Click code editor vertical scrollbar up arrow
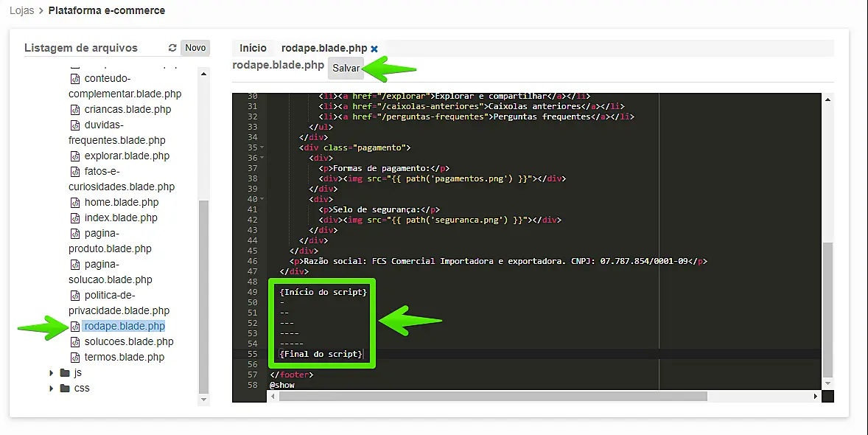Viewport: 868px width, 435px height. pos(827,100)
